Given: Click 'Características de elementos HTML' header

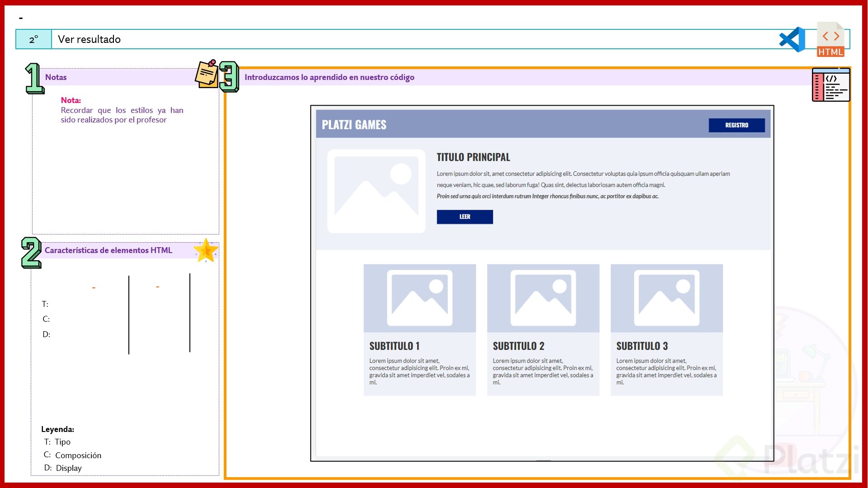Looking at the screenshot, I should (108, 250).
